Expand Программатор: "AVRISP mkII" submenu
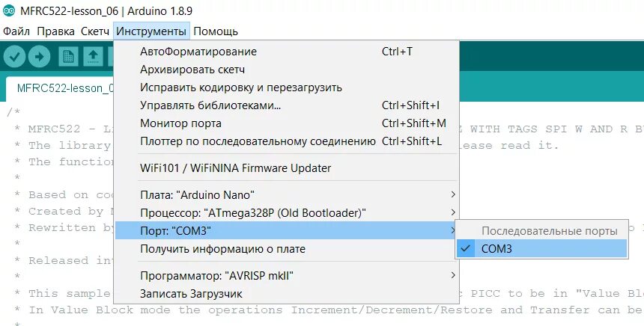This screenshot has width=644, height=326. tap(286, 276)
